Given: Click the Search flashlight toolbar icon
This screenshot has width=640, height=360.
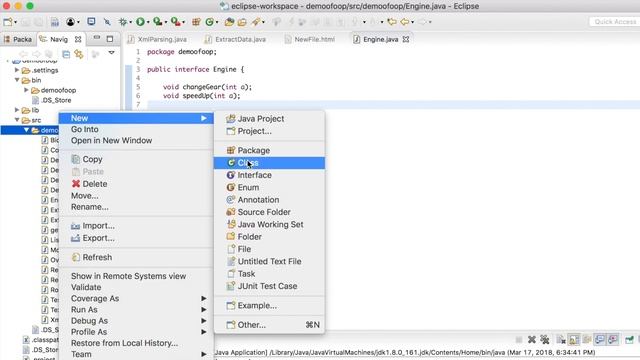Looking at the screenshot, I should tap(256, 22).
